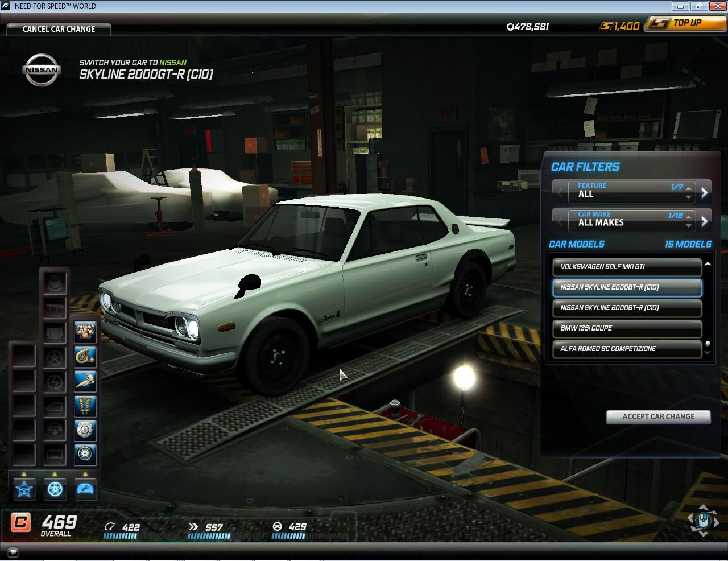Step Car Make filter down arrow

pos(689,225)
